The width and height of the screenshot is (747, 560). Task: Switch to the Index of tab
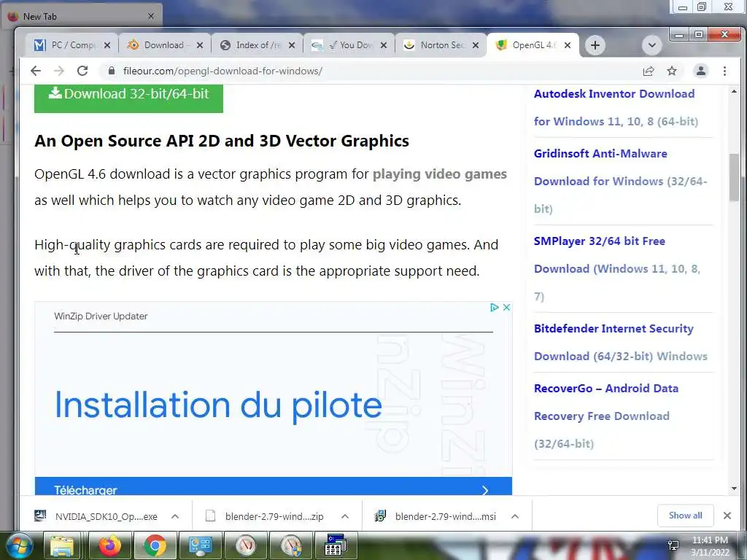[256, 45]
